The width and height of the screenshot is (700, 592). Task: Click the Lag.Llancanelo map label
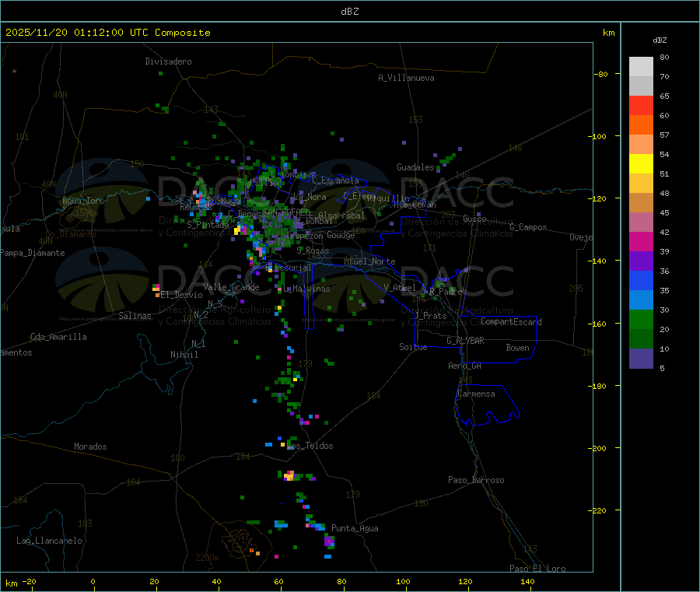pos(49,541)
